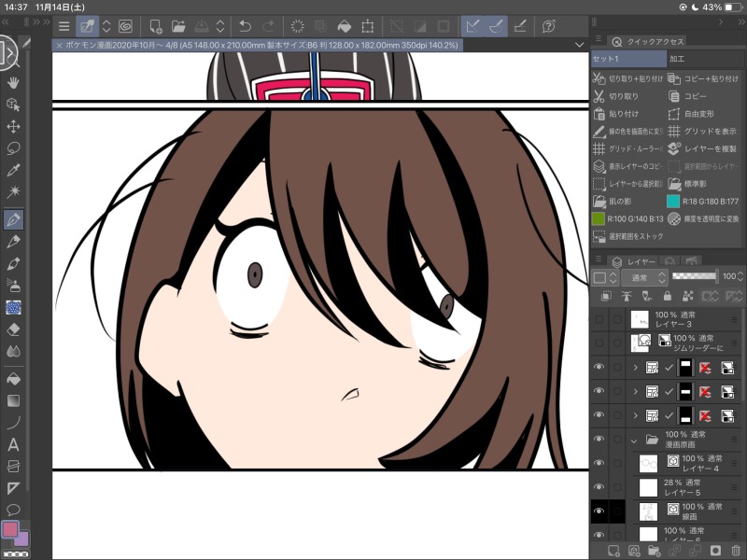Image resolution: width=747 pixels, height=560 pixels.
Task: Click 切り取り+貼り付け in quick access
Action: click(x=628, y=78)
